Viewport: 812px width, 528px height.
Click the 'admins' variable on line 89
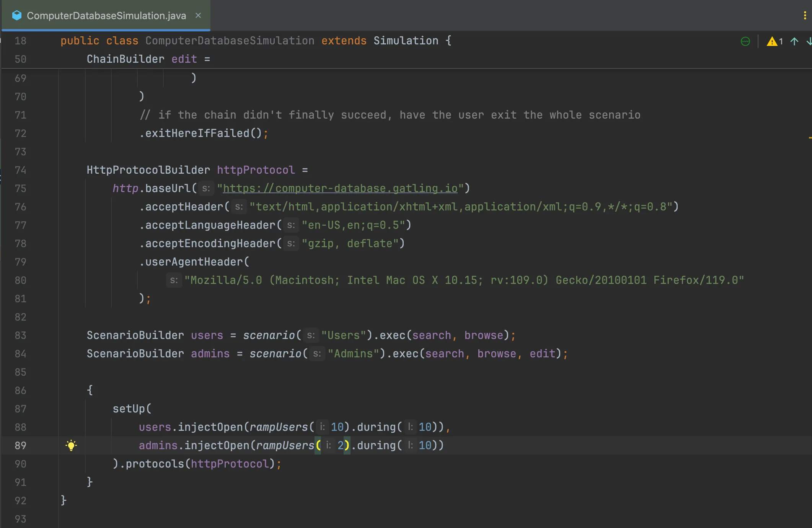tap(158, 445)
